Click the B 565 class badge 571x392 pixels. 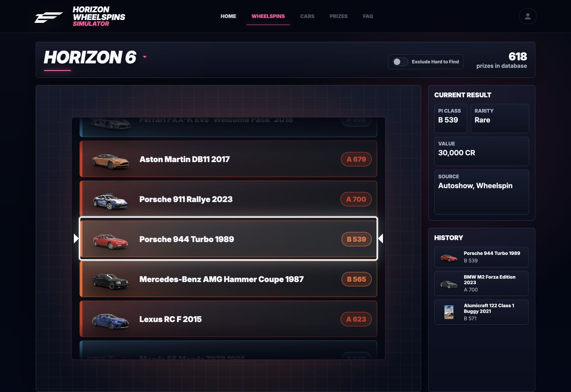click(357, 279)
